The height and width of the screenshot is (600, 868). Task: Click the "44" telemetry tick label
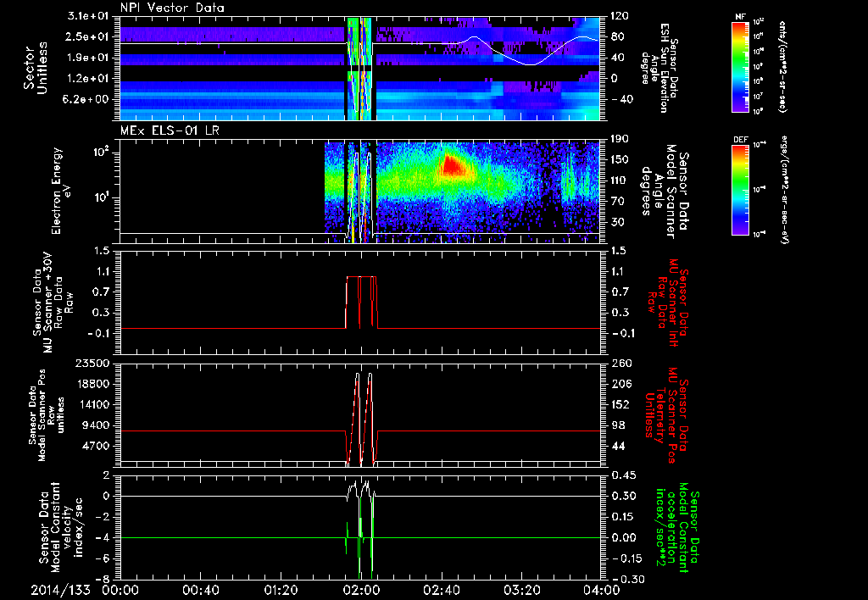click(616, 446)
